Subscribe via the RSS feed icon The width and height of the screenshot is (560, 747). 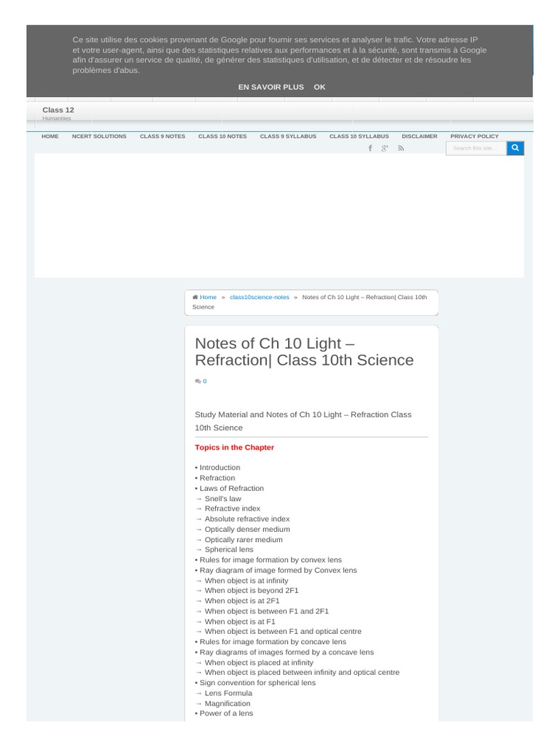(401, 148)
